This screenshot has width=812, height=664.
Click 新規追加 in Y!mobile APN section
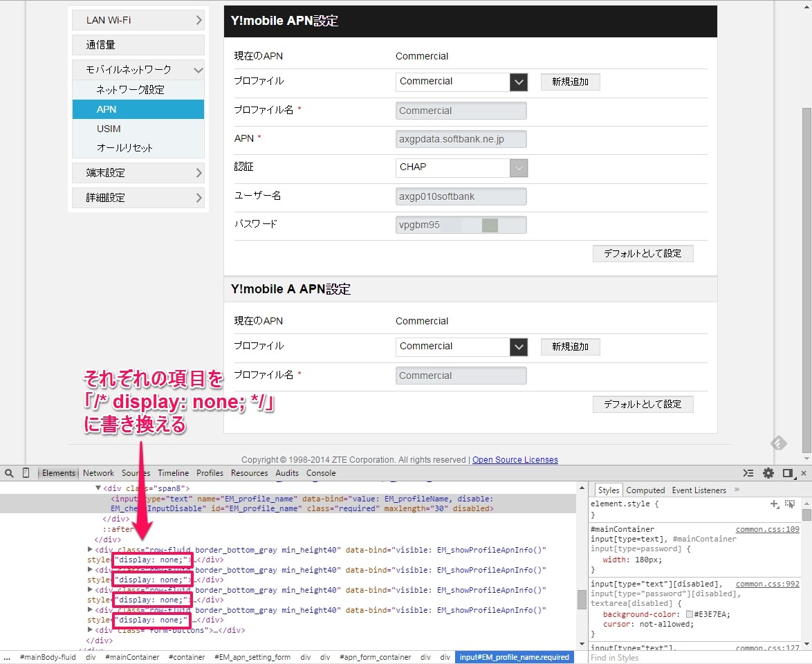570,82
